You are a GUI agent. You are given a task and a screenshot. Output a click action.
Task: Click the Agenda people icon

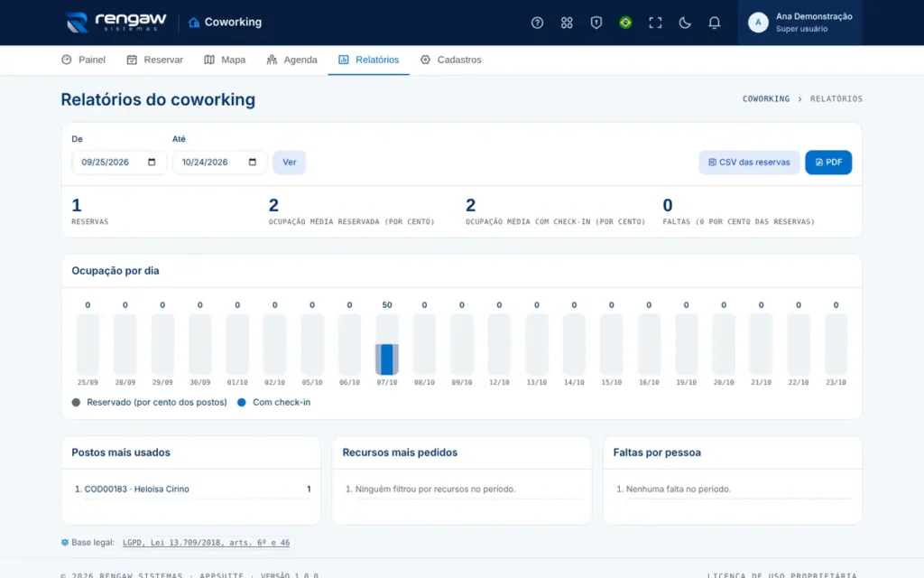272,60
